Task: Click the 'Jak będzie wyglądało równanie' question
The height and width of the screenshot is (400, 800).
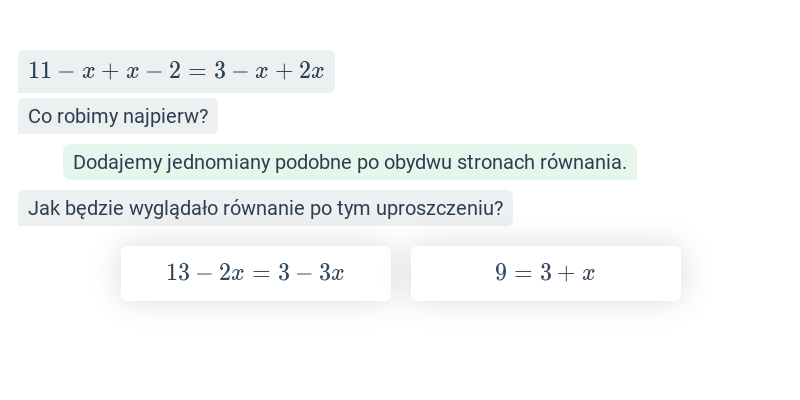Action: point(265,208)
